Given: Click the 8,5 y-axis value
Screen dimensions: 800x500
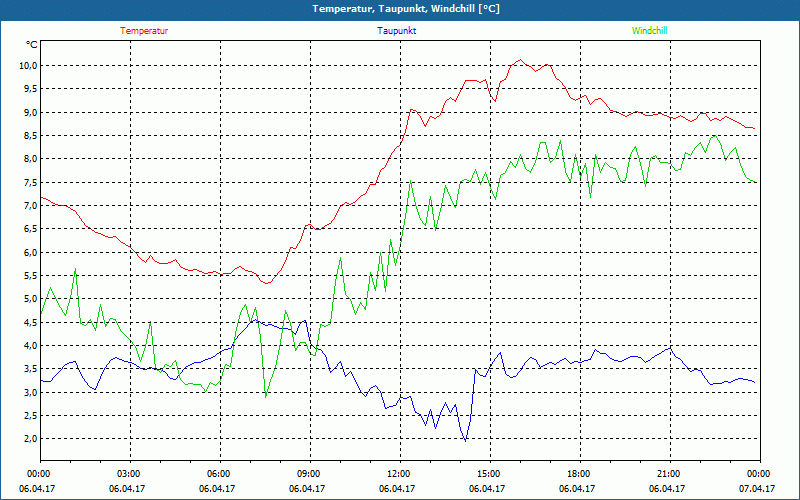Looking at the screenshot, I should click(x=30, y=135).
